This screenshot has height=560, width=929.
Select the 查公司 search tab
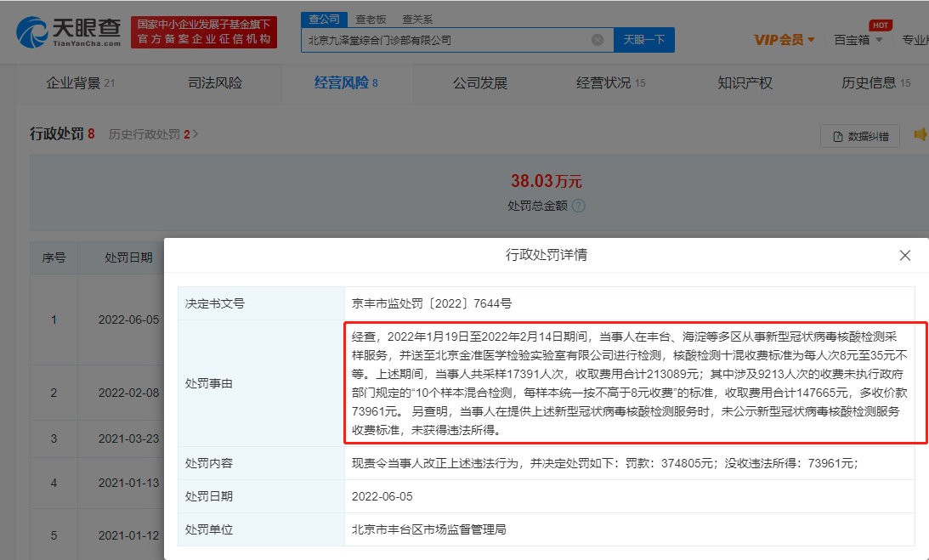click(324, 19)
